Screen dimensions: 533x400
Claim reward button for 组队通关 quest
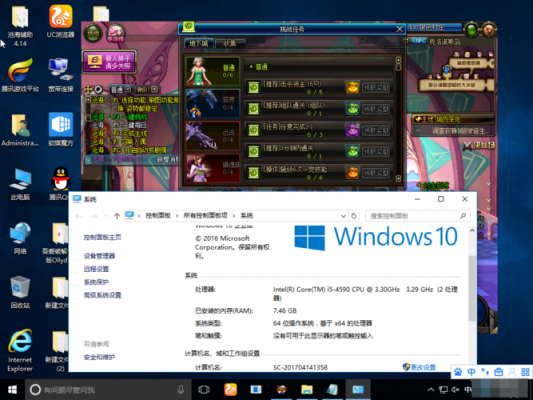coord(376,109)
